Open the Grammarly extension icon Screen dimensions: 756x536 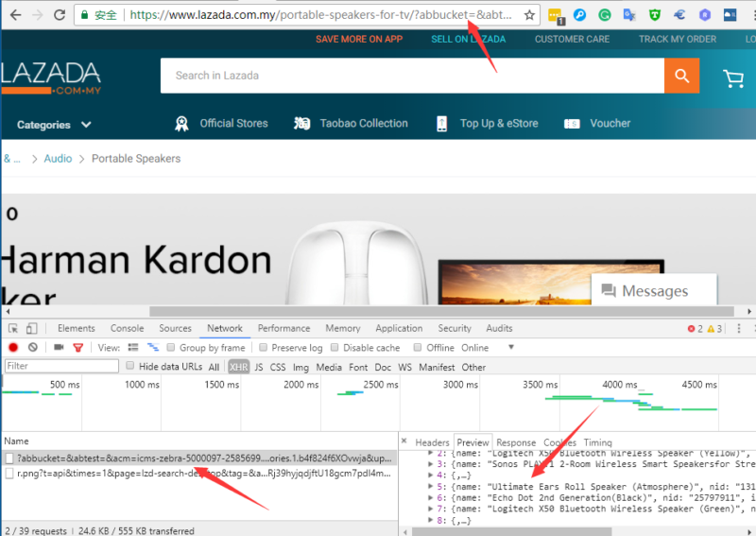[605, 15]
